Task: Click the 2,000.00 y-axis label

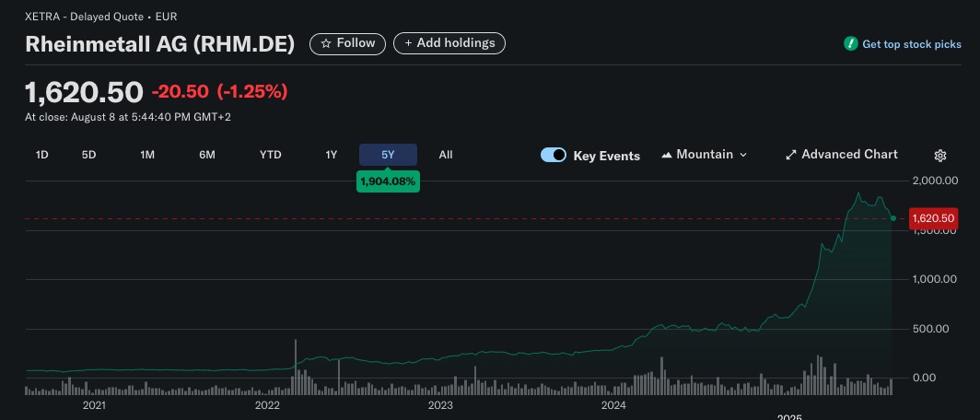Action: coord(935,181)
